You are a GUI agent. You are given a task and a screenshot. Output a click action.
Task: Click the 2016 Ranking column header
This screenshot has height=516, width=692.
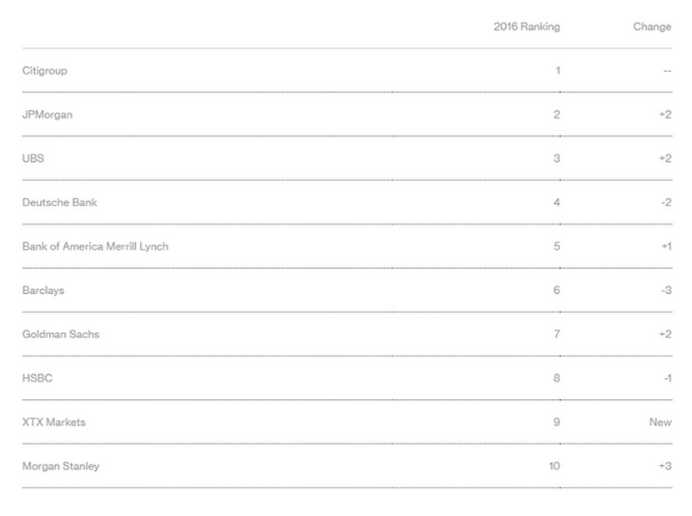click(526, 27)
